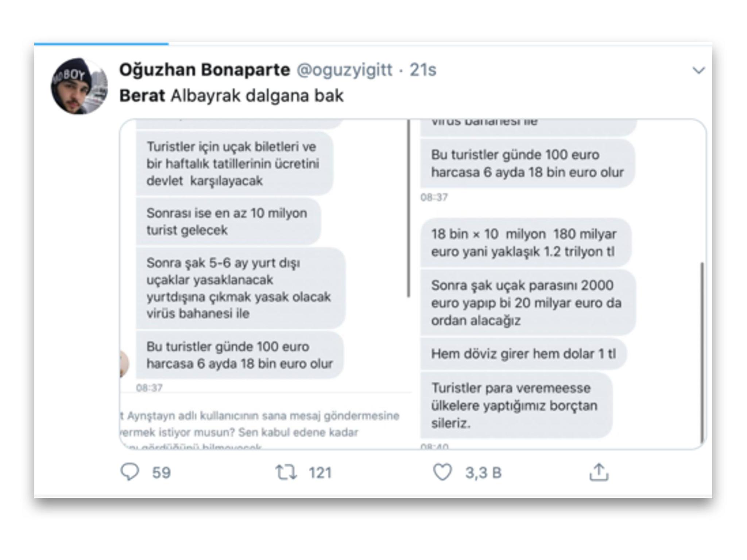Open the Oğuzhan Bonaparte display name link
747x560 pixels.
[205, 69]
